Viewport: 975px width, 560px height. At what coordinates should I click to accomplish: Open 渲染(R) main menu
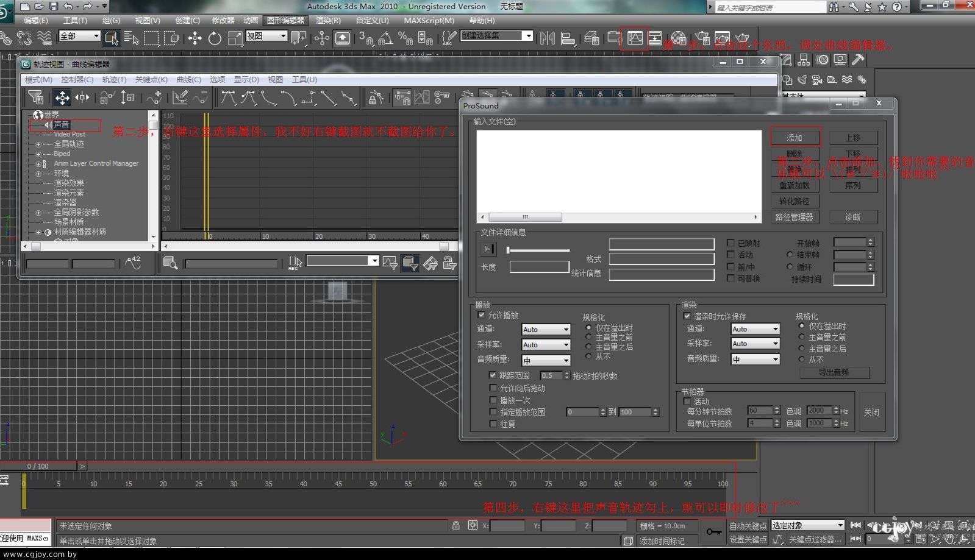point(328,20)
